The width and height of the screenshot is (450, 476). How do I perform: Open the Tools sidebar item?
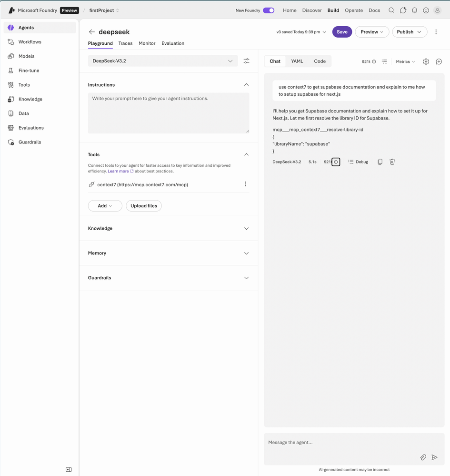[40, 85]
